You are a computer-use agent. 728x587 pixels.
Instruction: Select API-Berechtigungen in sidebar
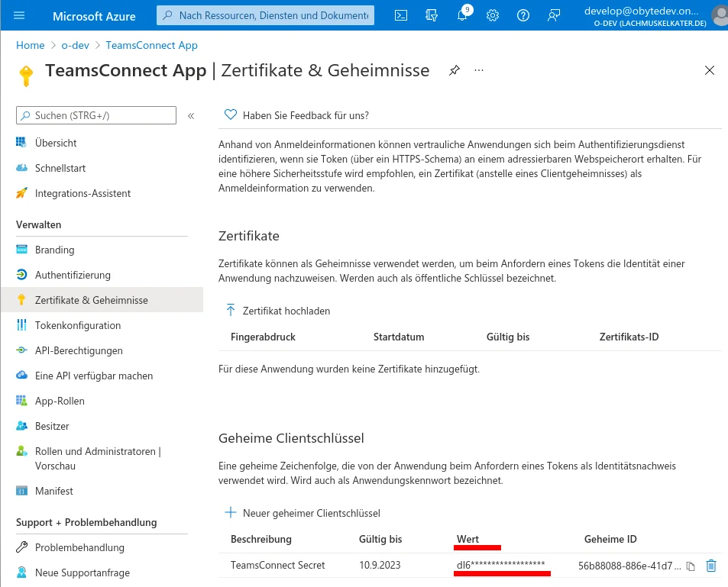(x=78, y=350)
